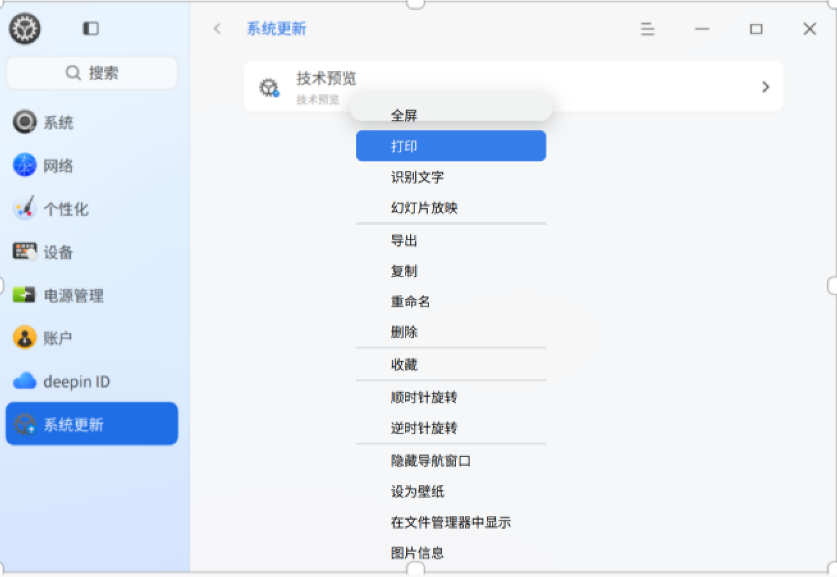Choose 收藏 from the context menu

(451, 365)
